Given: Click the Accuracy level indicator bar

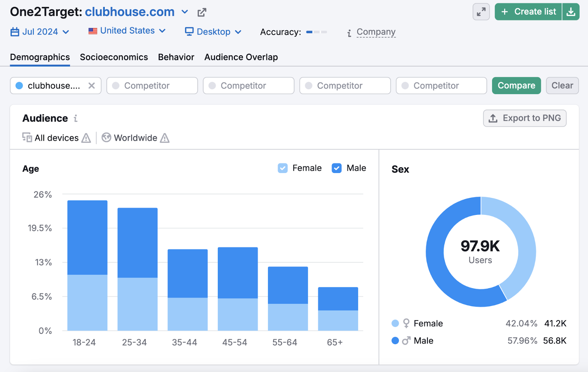Looking at the screenshot, I should coord(316,32).
